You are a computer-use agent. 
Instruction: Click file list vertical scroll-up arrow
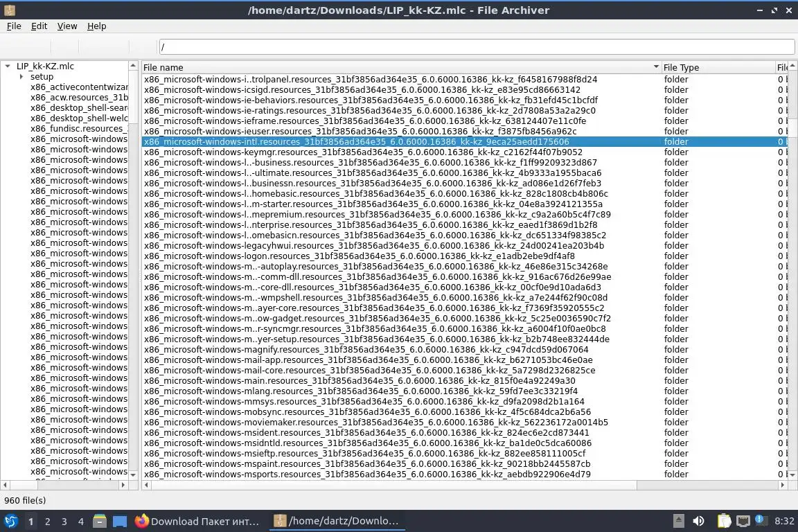792,66
